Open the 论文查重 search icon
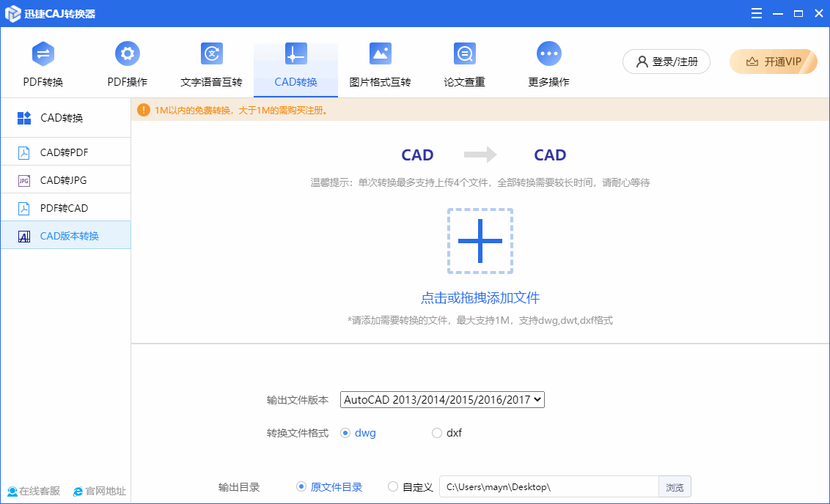 (x=465, y=53)
